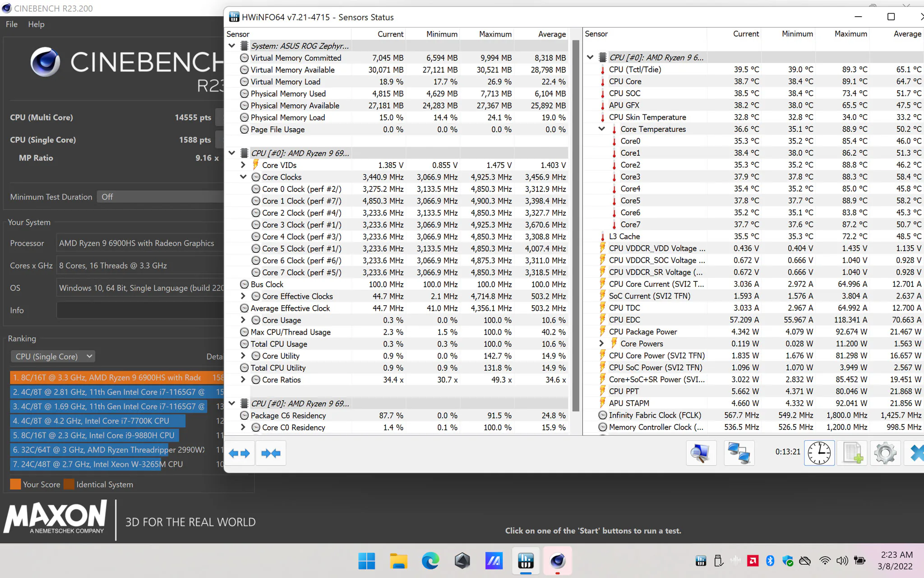Click the HWiNFO taskbar icon
Viewport: 924px width, 578px height.
click(x=526, y=561)
